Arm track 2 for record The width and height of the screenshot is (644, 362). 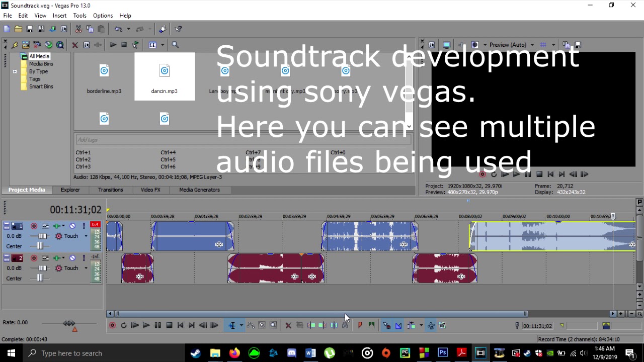(x=34, y=258)
